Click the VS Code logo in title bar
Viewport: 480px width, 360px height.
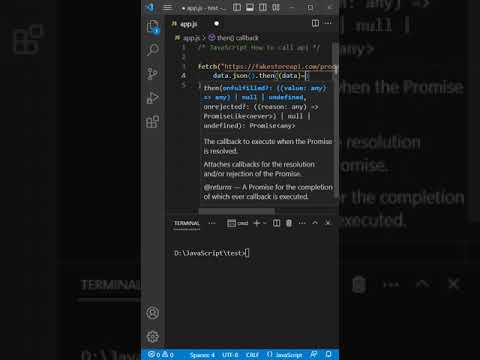[151, 7]
